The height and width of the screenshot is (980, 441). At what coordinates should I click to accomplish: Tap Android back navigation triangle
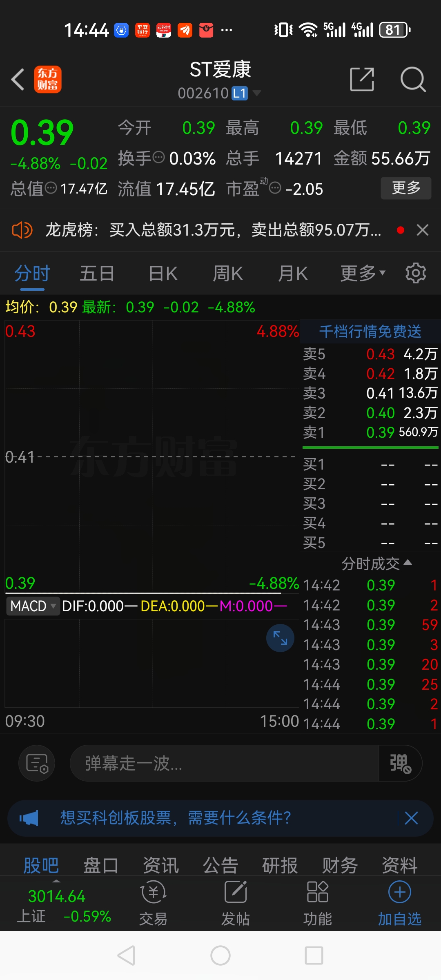[x=126, y=955]
